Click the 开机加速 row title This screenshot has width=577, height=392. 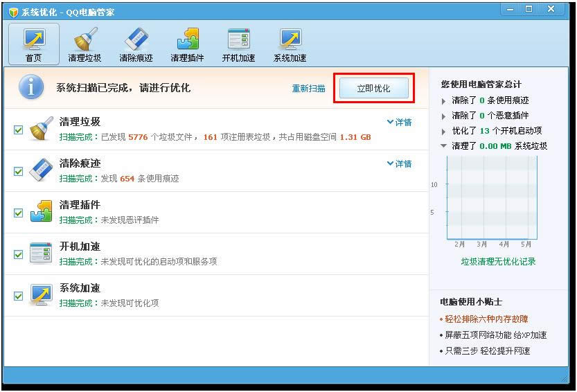[80, 247]
